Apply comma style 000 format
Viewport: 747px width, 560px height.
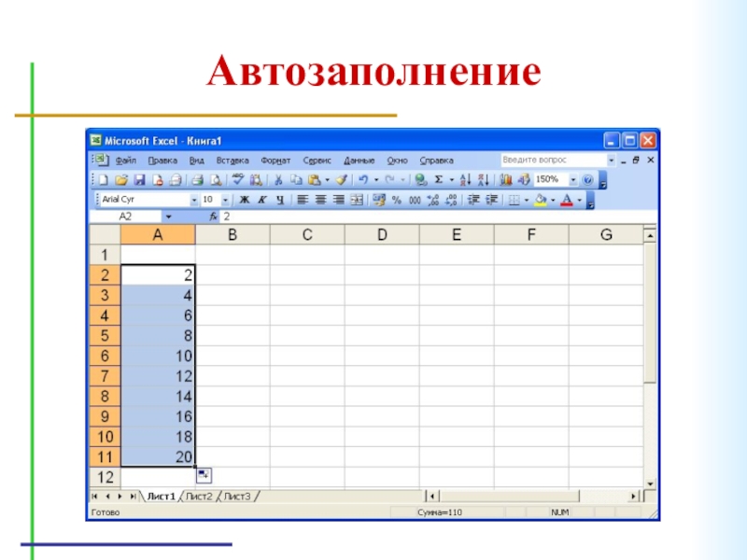click(415, 200)
